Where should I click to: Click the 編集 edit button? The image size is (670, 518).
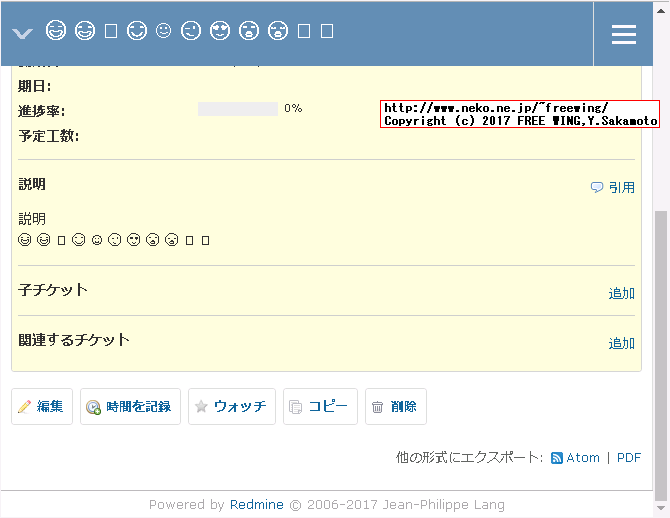click(x=42, y=406)
